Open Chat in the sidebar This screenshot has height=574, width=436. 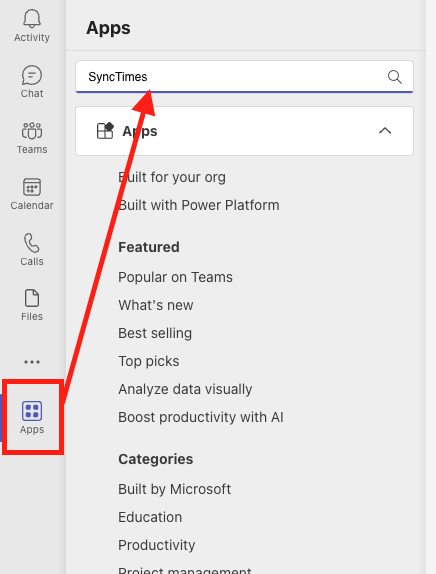32,82
